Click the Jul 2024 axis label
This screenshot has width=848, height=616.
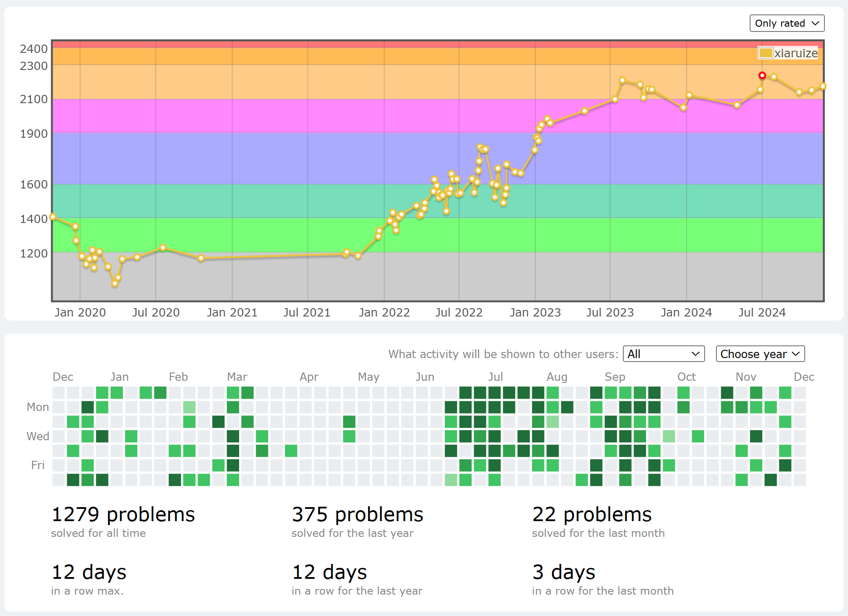click(762, 313)
